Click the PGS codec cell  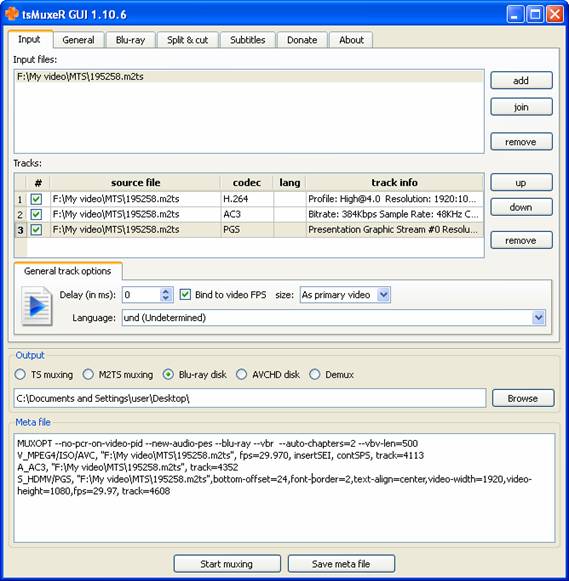pos(247,230)
